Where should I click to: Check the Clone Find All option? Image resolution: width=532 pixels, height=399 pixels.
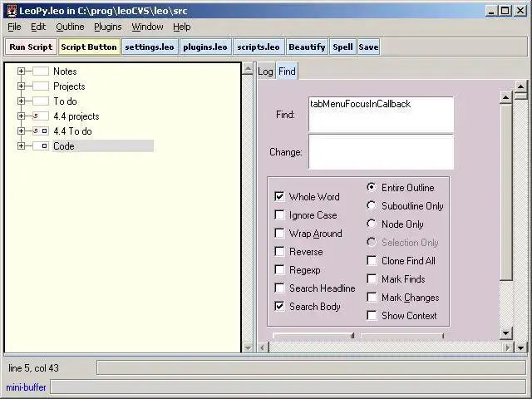pyautogui.click(x=372, y=260)
